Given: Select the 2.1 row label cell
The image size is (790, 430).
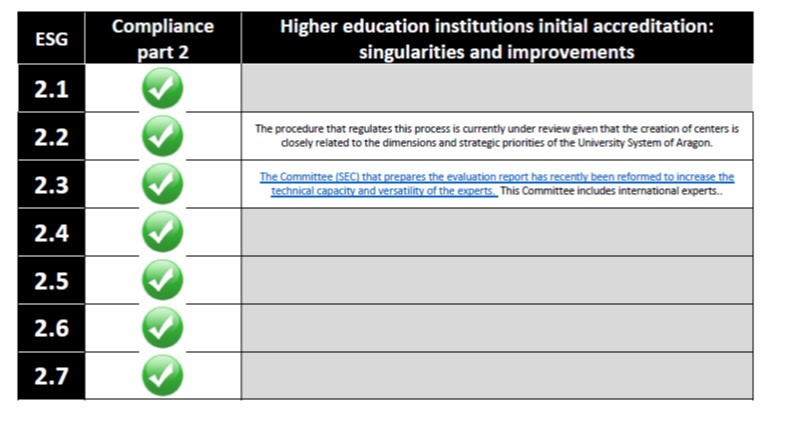Looking at the screenshot, I should [x=51, y=88].
